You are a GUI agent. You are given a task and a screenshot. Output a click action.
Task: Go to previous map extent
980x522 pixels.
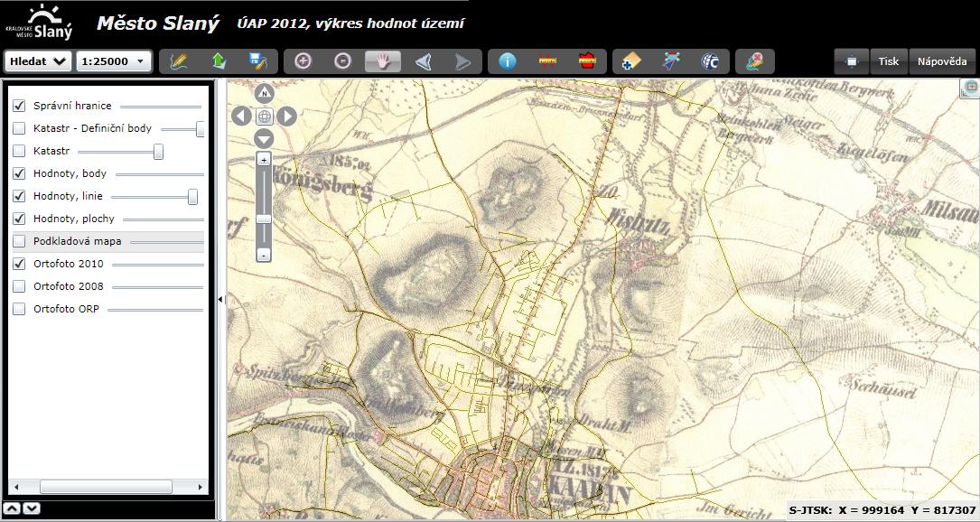[423, 61]
